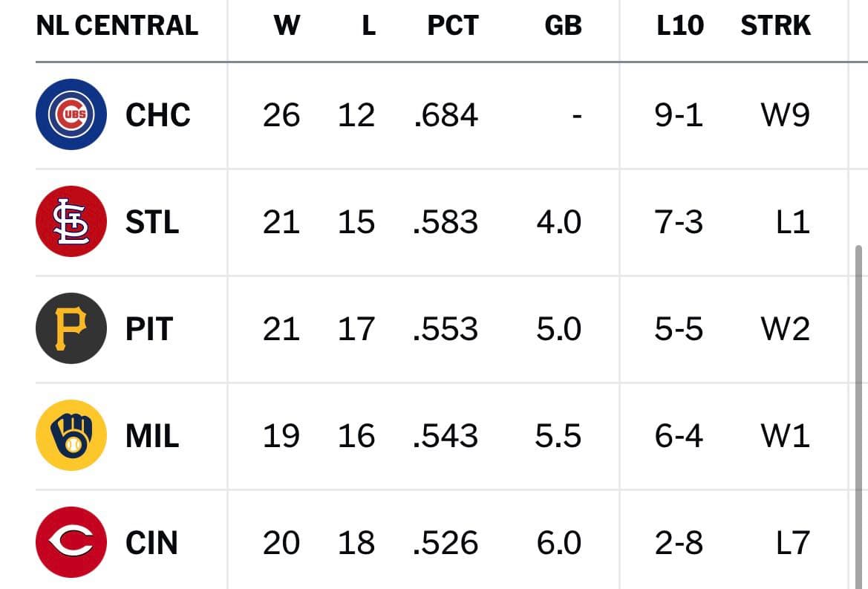The height and width of the screenshot is (589, 868).
Task: Click the Reds 2-8 last-ten record
Action: [x=679, y=542]
